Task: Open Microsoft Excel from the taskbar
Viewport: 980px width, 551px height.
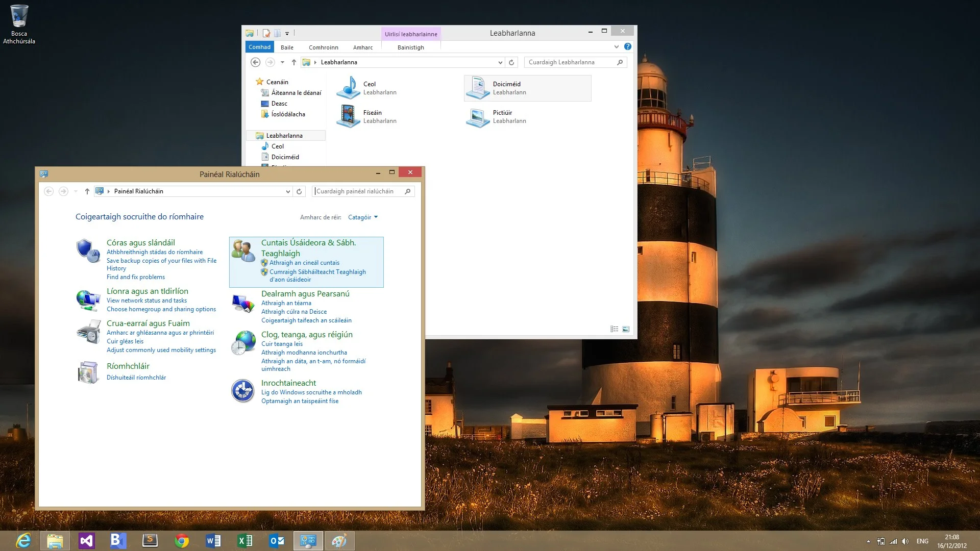Action: point(245,541)
